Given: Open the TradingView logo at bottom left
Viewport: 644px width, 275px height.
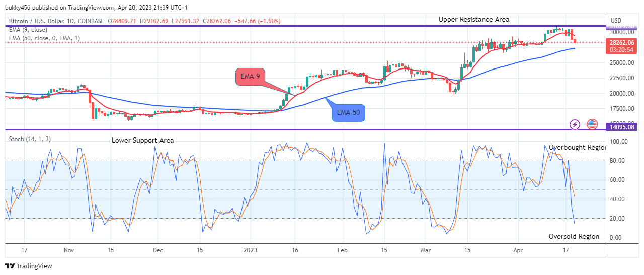Looking at the screenshot, I should (29, 266).
